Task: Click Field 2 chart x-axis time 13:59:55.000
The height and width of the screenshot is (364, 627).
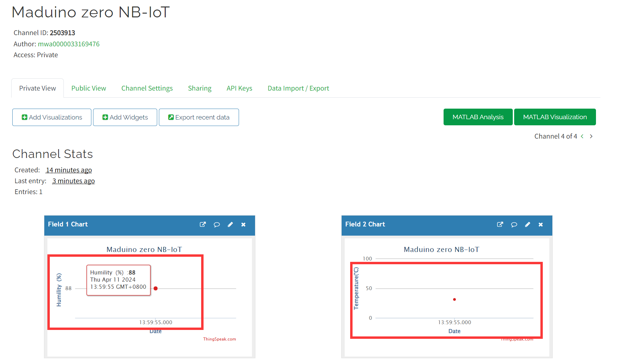Action: coord(454,322)
